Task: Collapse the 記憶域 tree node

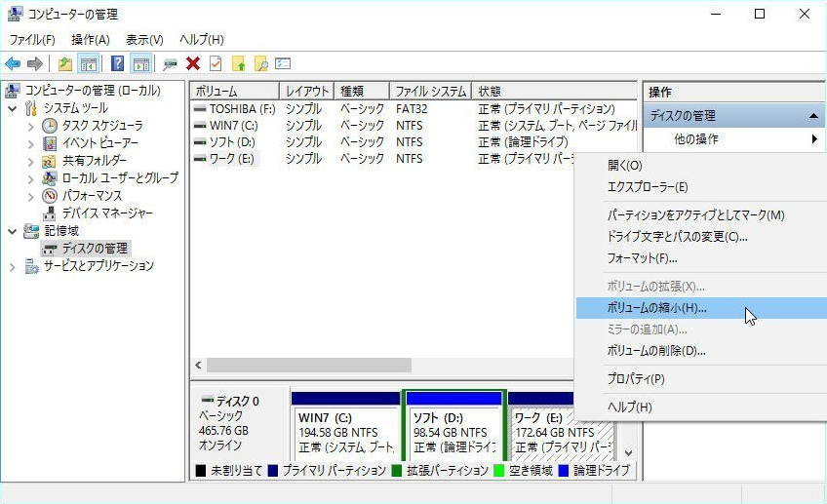Action: [12, 231]
